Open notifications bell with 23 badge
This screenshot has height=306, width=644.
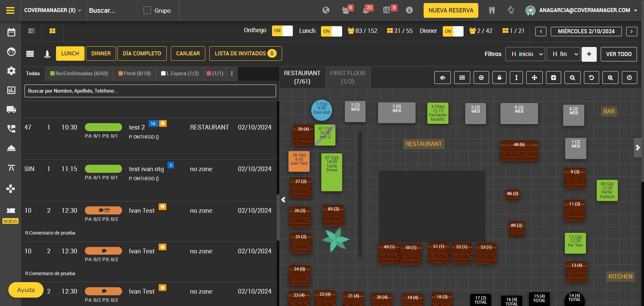coord(366,10)
